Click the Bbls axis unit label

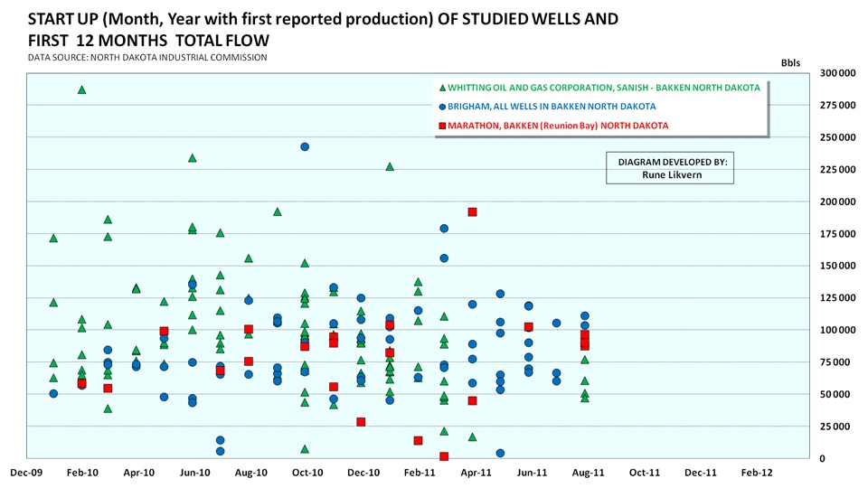click(790, 62)
